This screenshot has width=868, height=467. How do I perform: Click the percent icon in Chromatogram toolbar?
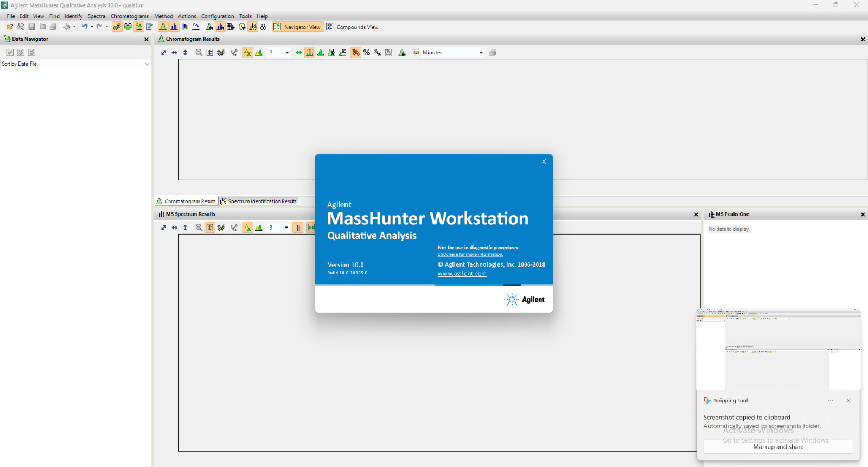click(x=367, y=53)
